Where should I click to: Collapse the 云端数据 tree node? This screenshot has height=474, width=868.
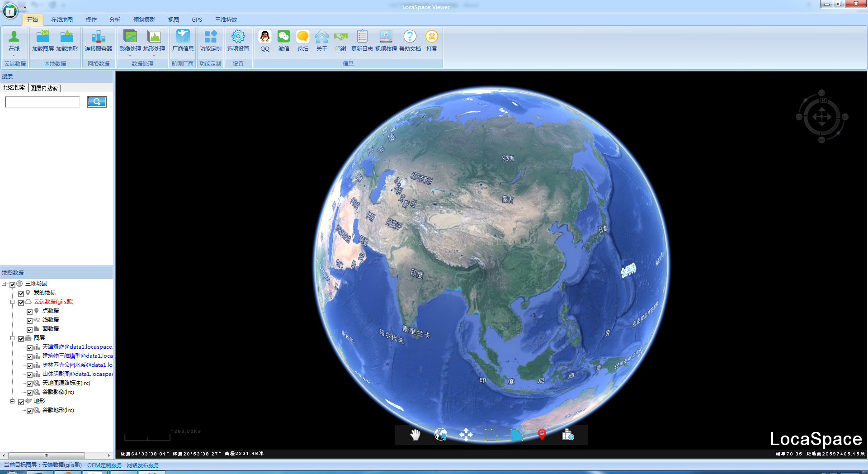click(x=13, y=302)
